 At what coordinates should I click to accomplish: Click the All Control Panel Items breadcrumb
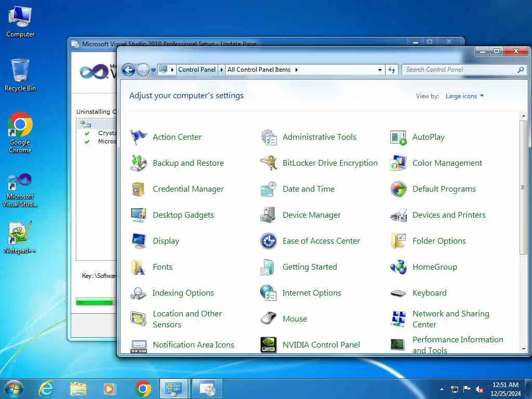click(259, 70)
